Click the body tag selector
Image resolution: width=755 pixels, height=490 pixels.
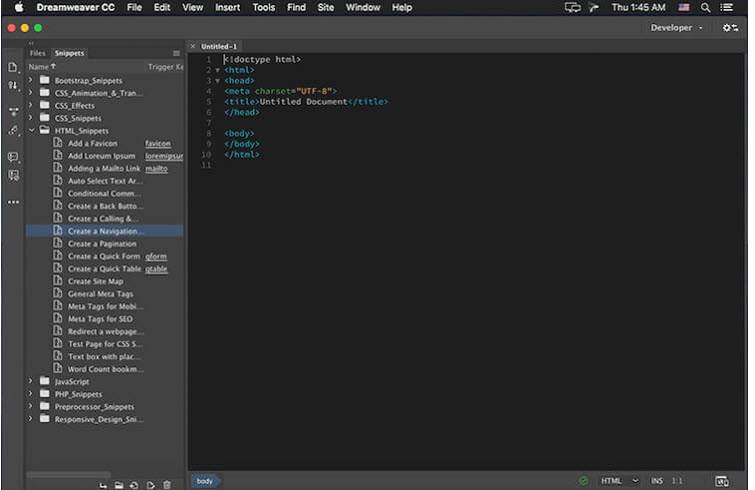pos(206,481)
